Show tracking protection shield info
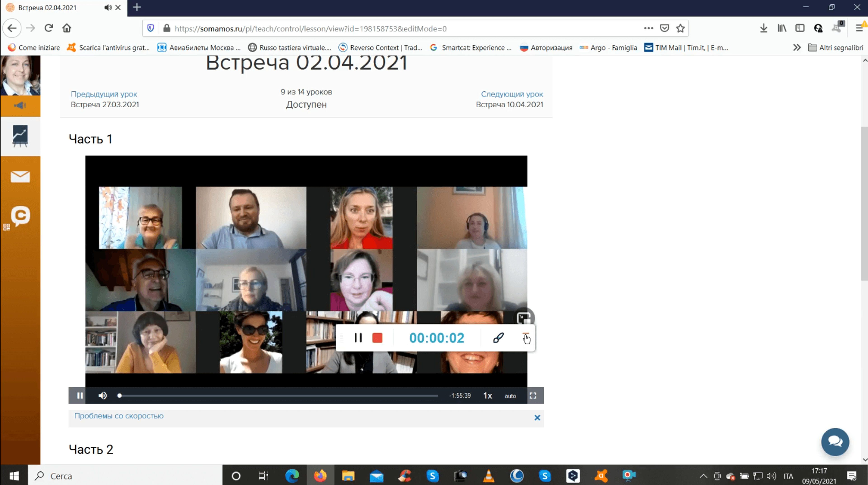The image size is (868, 485). (151, 28)
